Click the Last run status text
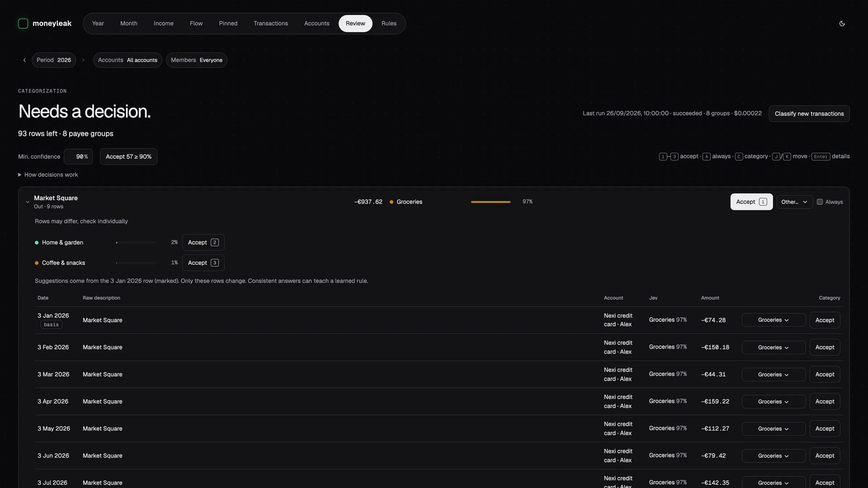This screenshot has height=488, width=868. 672,114
